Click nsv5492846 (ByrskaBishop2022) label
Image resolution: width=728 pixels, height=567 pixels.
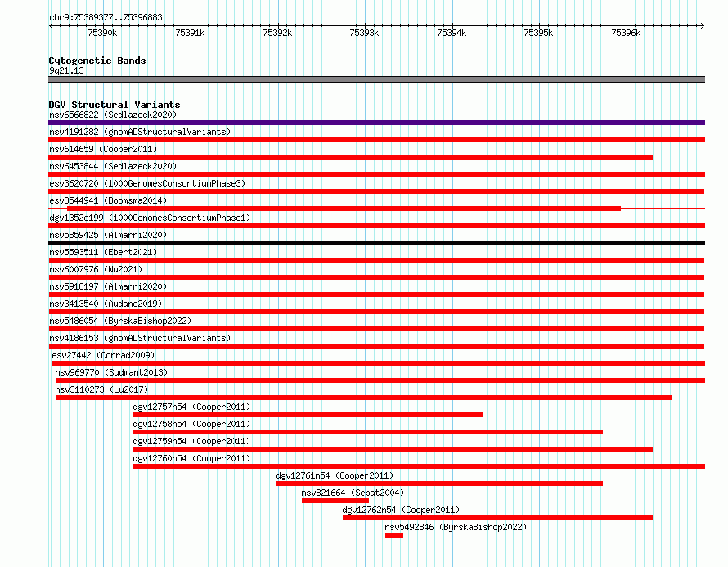click(x=456, y=527)
